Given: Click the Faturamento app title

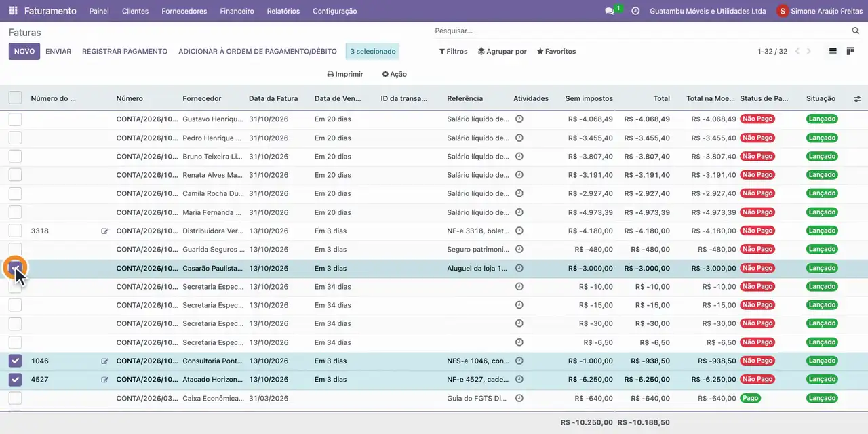Looking at the screenshot, I should click(x=50, y=11).
